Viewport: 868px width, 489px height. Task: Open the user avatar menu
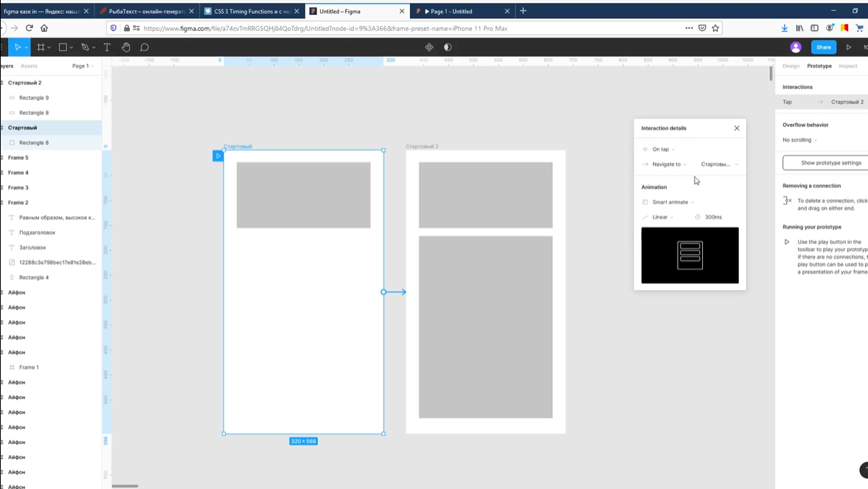796,47
